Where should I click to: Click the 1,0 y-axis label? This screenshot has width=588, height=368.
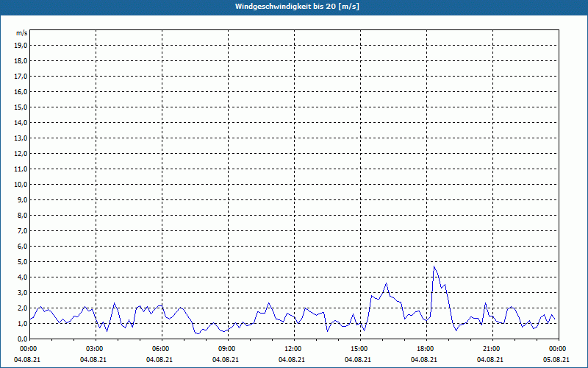coord(22,323)
